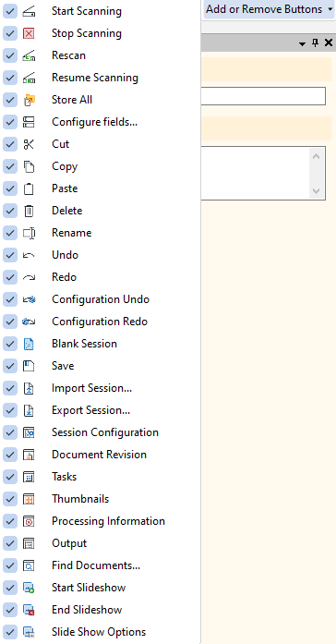Toggle the Save checkmark

[10, 366]
